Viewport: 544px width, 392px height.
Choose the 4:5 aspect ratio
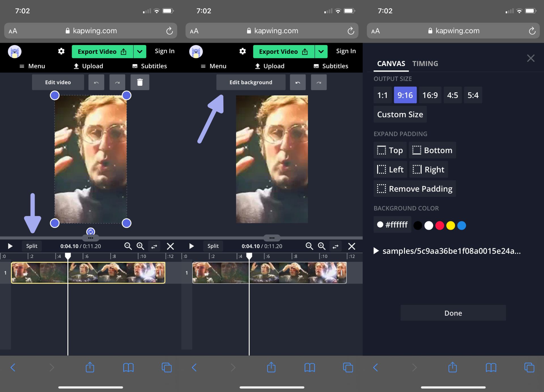[452, 95]
